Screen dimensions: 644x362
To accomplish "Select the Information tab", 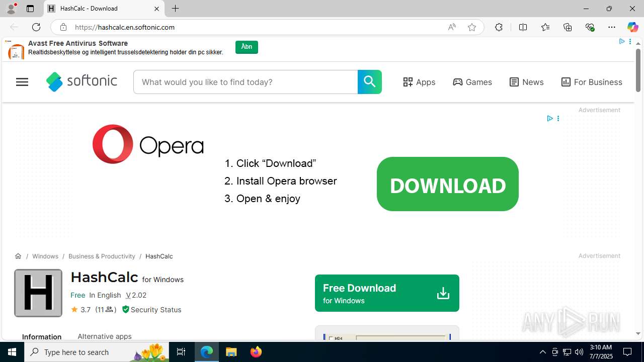I will pos(42,337).
